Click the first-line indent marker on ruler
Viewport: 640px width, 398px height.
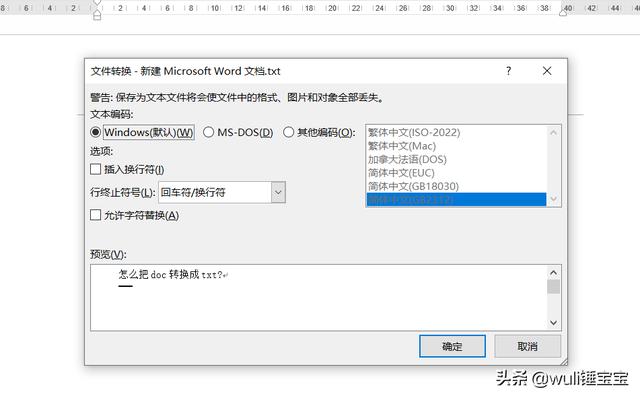(97, 3)
